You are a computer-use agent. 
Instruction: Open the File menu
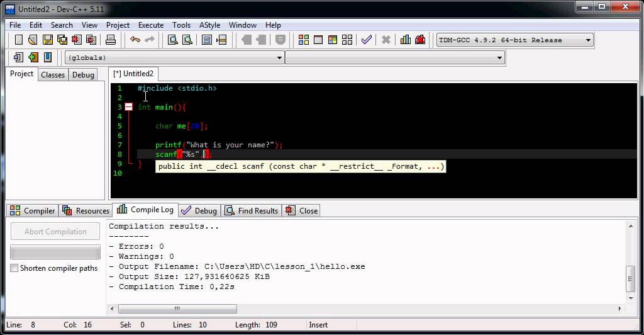click(15, 25)
